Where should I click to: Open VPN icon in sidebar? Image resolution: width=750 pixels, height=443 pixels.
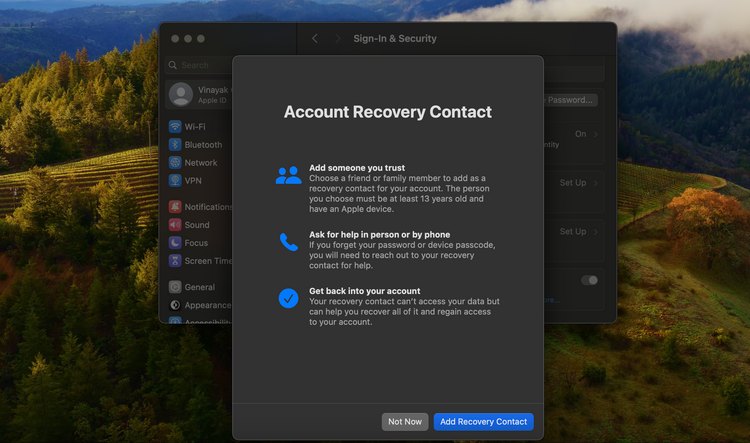pos(175,180)
